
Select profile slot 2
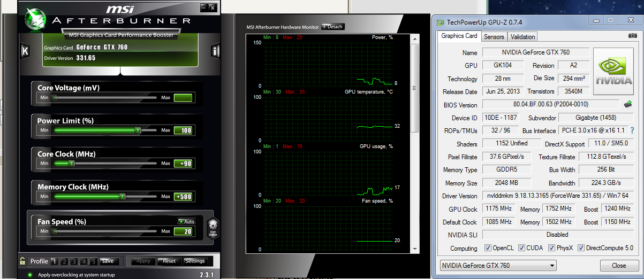click(x=64, y=261)
